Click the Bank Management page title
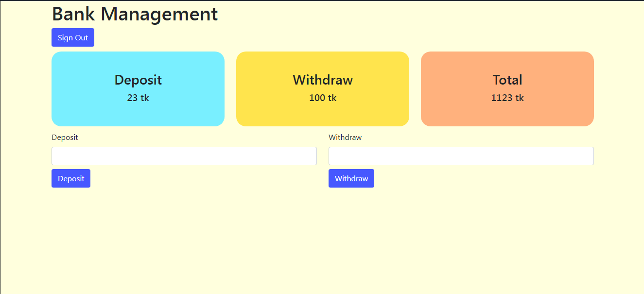Image resolution: width=644 pixels, height=294 pixels. pyautogui.click(x=135, y=14)
